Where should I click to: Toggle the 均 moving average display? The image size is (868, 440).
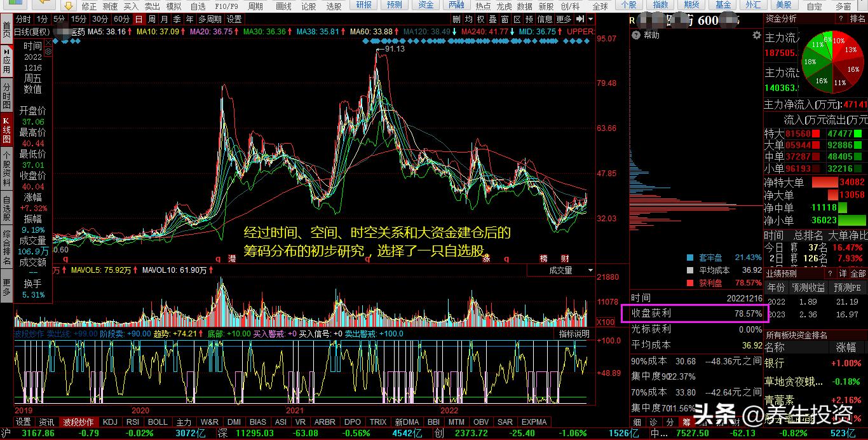468,20
